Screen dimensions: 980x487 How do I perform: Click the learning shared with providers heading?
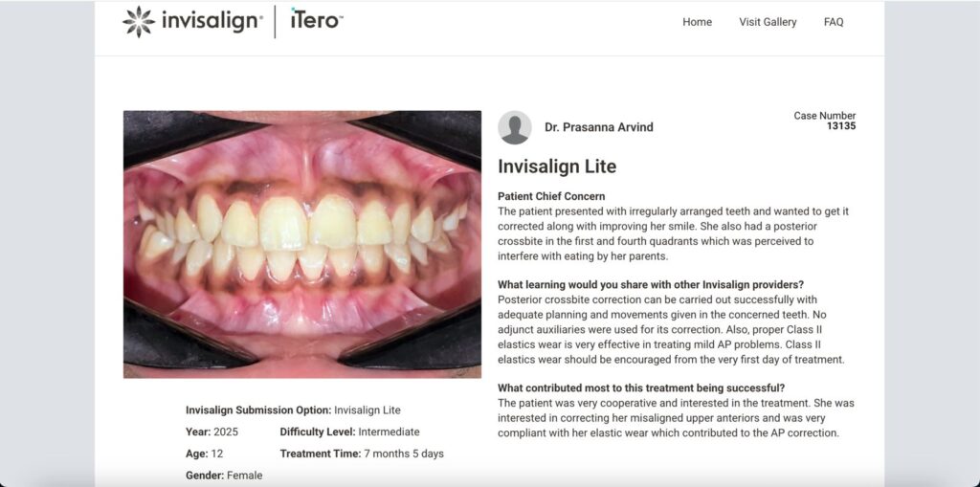(651, 284)
